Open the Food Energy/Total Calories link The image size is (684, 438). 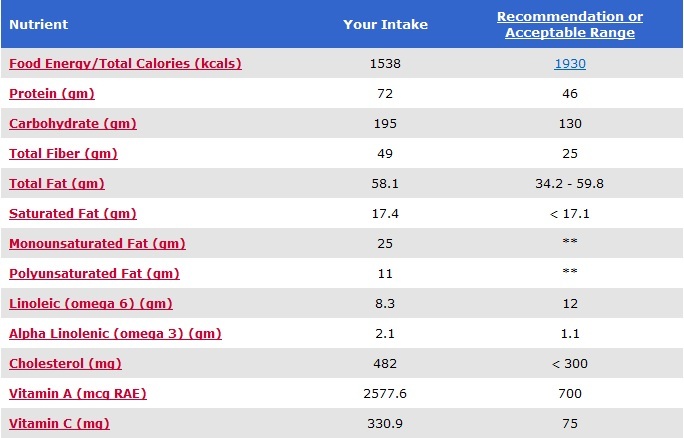125,64
